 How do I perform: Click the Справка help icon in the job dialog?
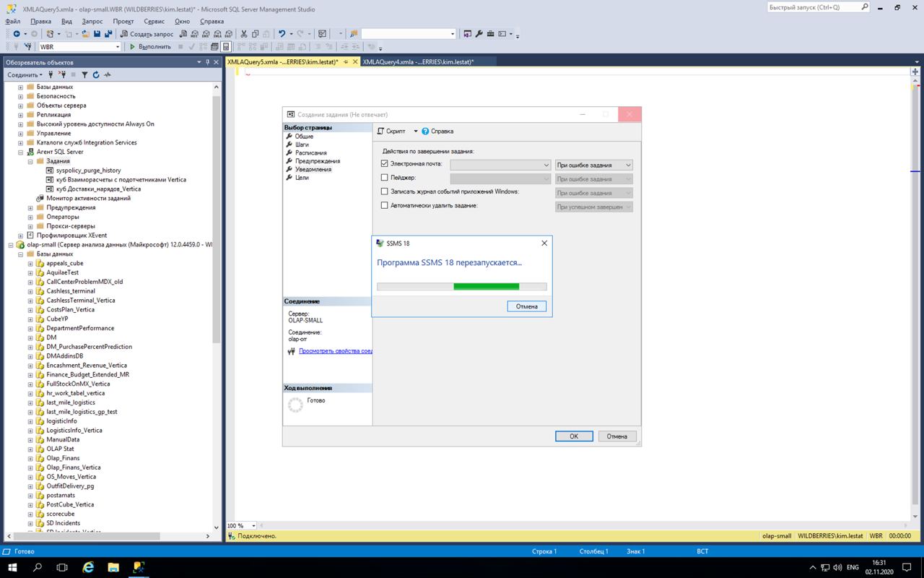425,131
